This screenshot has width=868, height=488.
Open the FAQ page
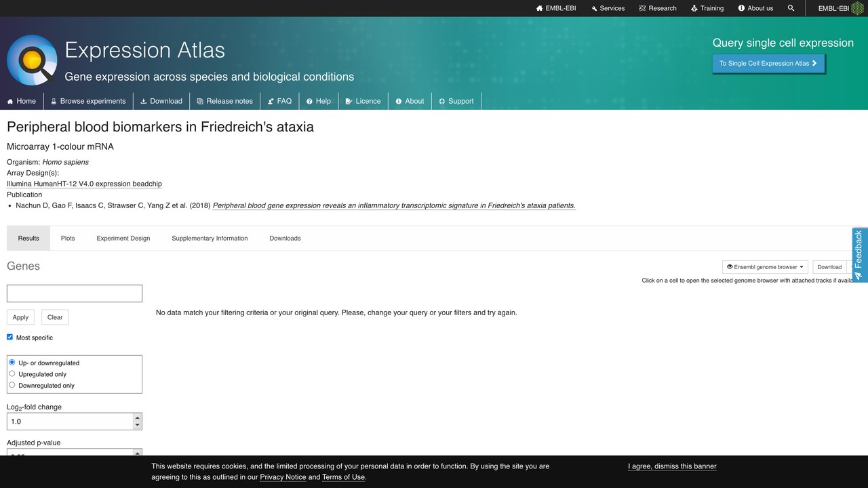click(x=280, y=101)
